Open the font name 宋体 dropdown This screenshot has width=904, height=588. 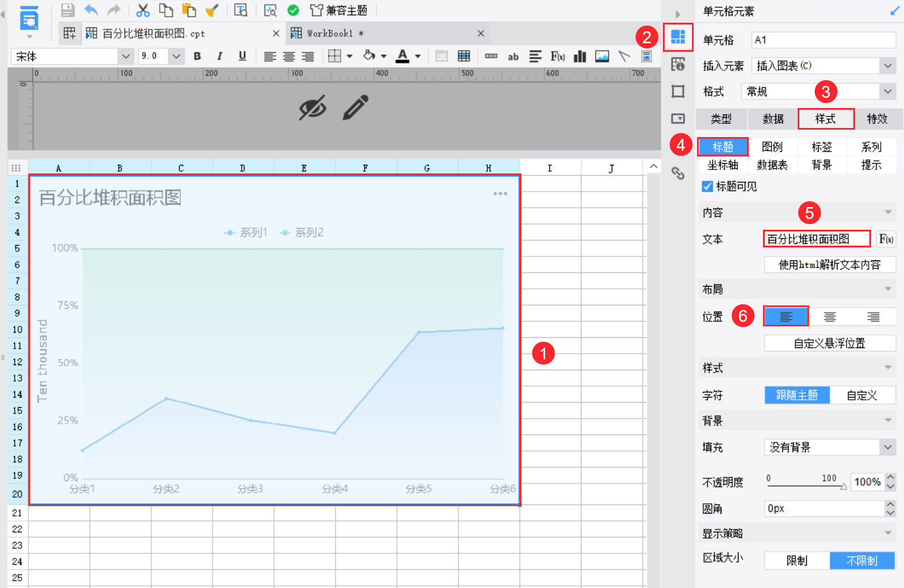(126, 56)
